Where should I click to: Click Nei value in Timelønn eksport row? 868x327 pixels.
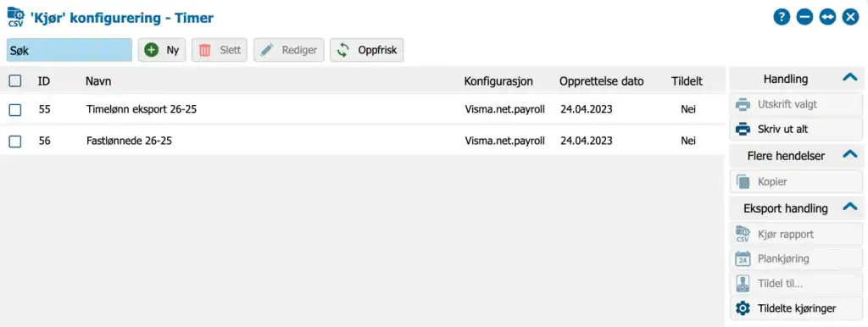click(x=688, y=109)
